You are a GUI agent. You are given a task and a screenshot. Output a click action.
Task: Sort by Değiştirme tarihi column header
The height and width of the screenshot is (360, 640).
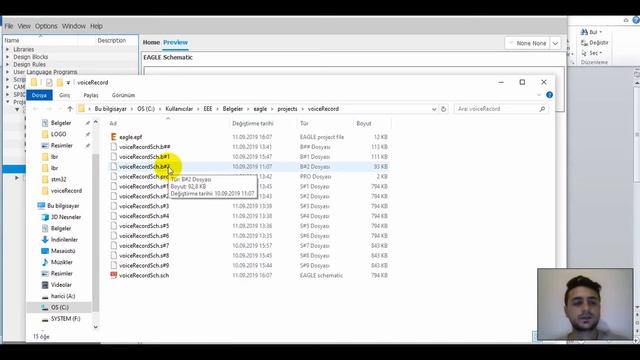coord(253,123)
